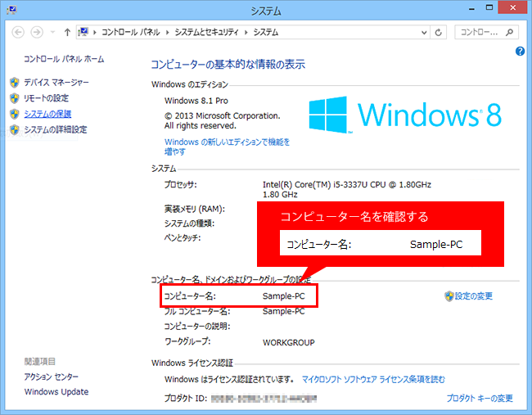
Task: Minimize the システム window
Action: 471,9
